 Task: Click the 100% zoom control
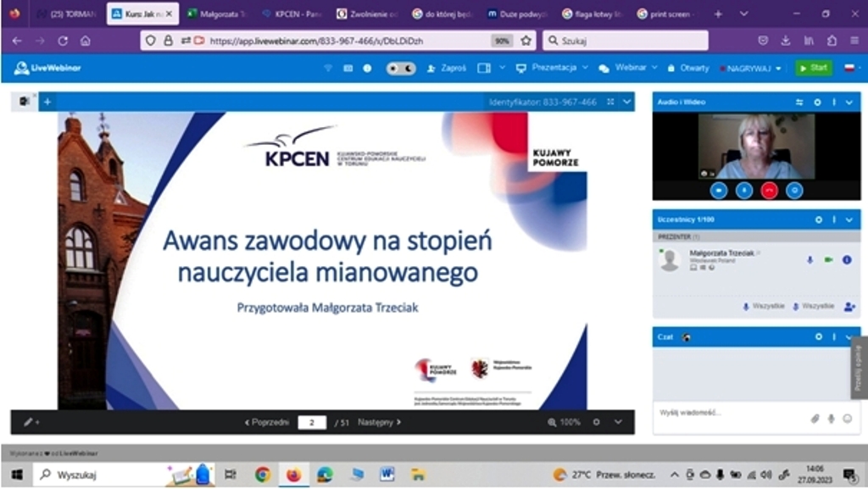coord(564,422)
